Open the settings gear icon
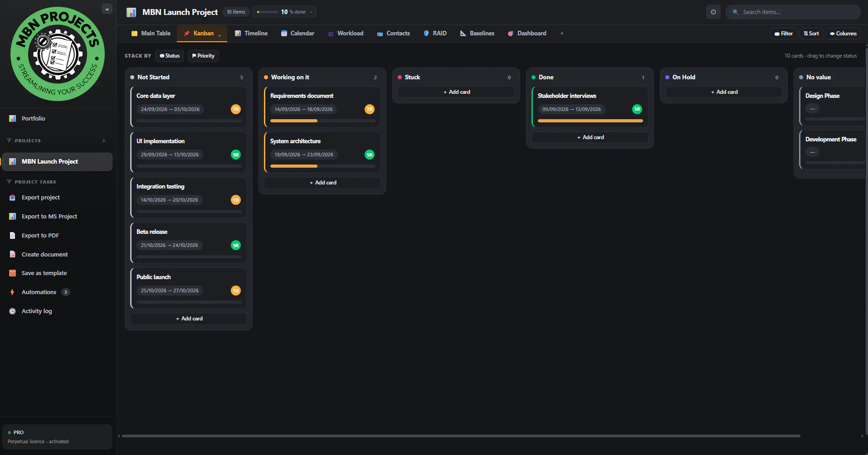Viewport: 868px width, 455px height. (713, 12)
